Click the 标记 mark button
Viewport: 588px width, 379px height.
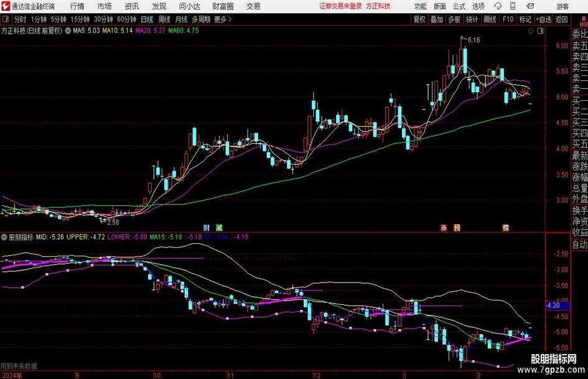coord(525,19)
